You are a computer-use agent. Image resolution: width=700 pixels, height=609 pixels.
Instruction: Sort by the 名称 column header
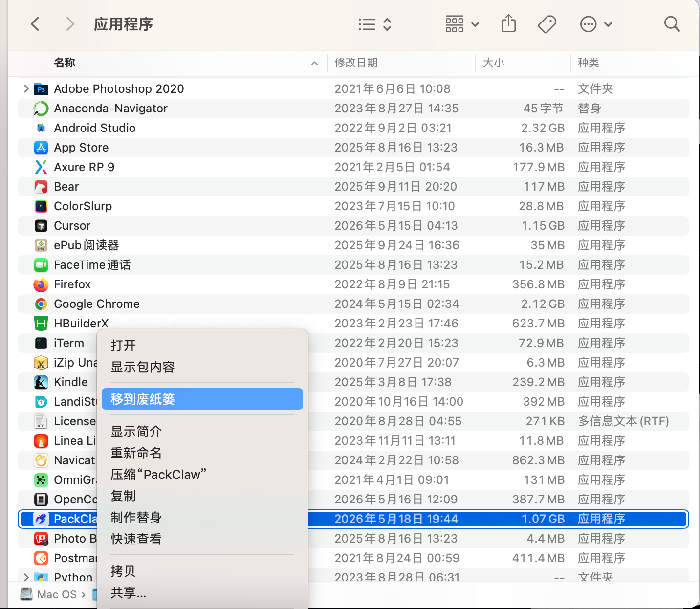[x=65, y=63]
